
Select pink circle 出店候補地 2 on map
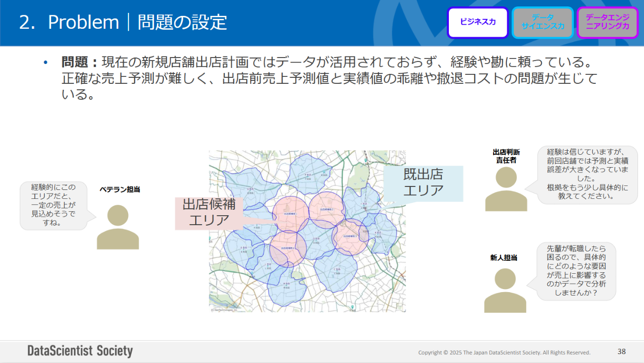(326, 209)
